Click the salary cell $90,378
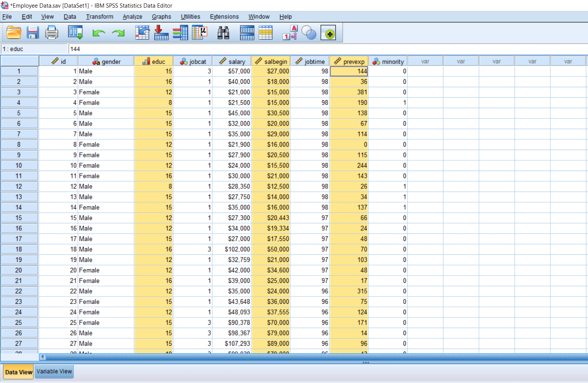Image resolution: width=588 pixels, height=383 pixels. click(x=232, y=322)
